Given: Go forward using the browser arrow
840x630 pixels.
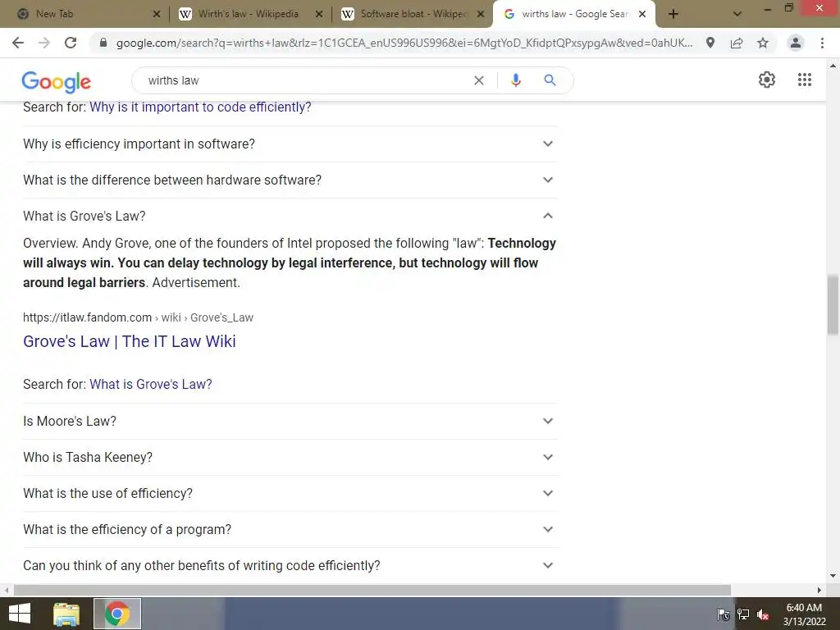Looking at the screenshot, I should click(x=44, y=43).
